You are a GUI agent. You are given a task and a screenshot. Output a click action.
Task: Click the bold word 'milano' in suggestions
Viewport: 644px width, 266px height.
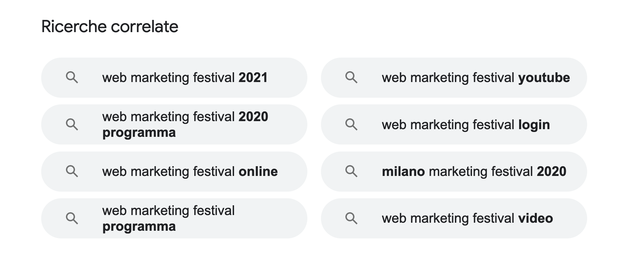click(x=403, y=171)
